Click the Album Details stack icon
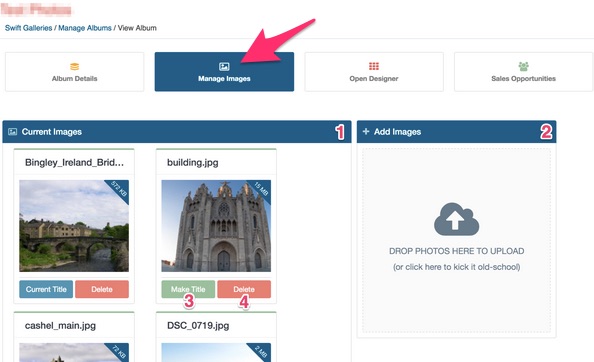Image resolution: width=594 pixels, height=362 pixels. [75, 67]
